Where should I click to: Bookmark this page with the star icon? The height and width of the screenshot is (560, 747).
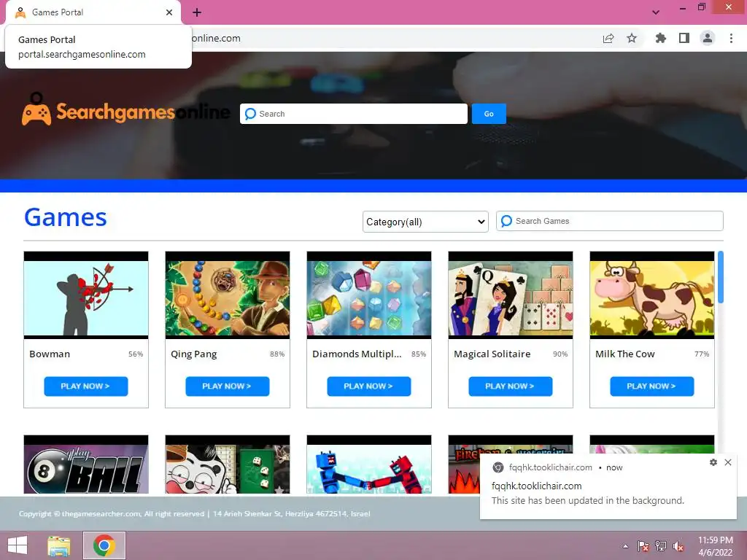point(632,39)
